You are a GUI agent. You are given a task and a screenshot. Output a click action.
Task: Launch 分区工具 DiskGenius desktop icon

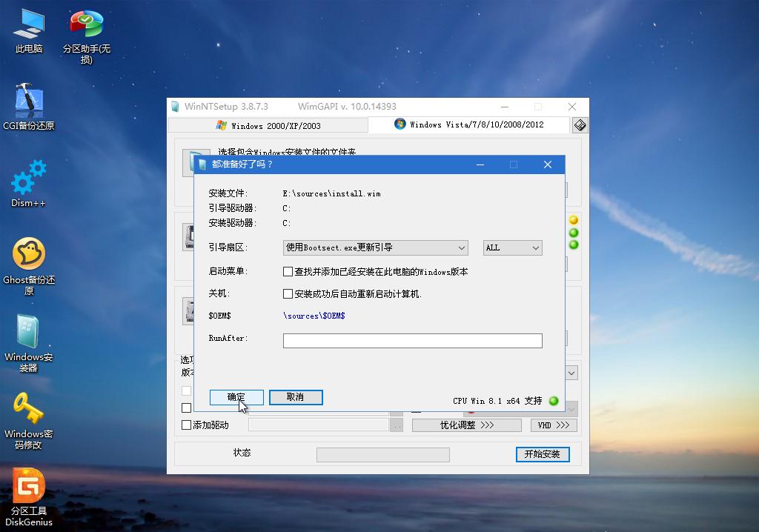point(29,497)
